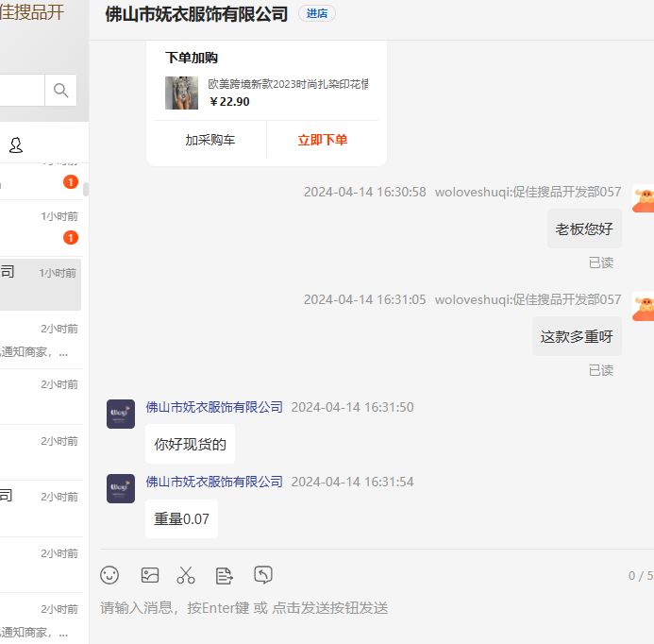Open the emoji picker

[110, 575]
